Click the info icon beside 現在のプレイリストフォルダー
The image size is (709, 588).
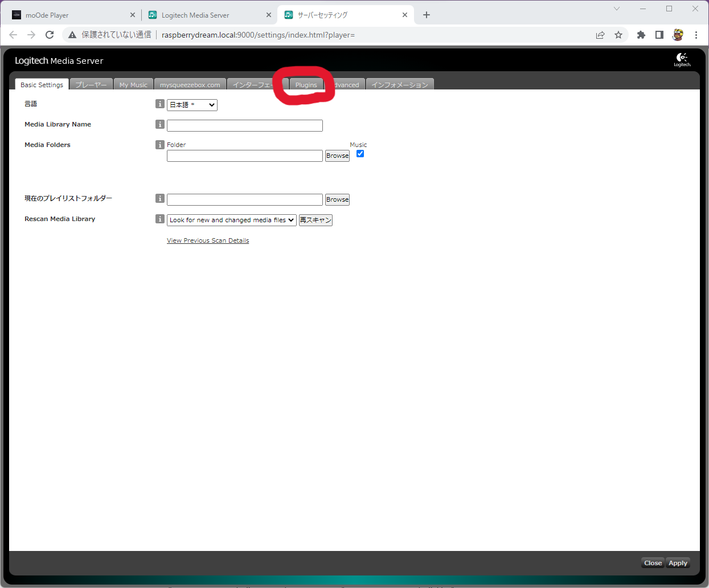[x=160, y=198]
